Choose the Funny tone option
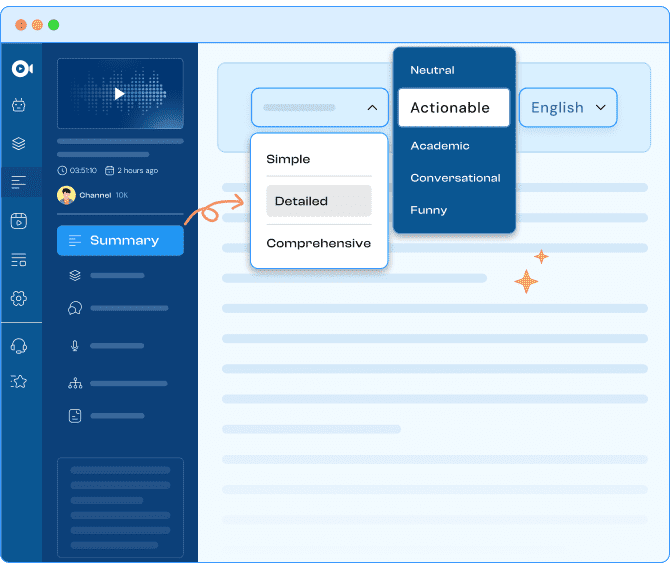The width and height of the screenshot is (670, 570). click(x=429, y=210)
